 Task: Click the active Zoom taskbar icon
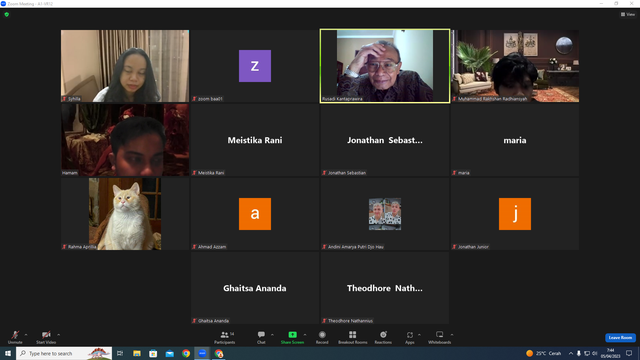(x=202, y=353)
